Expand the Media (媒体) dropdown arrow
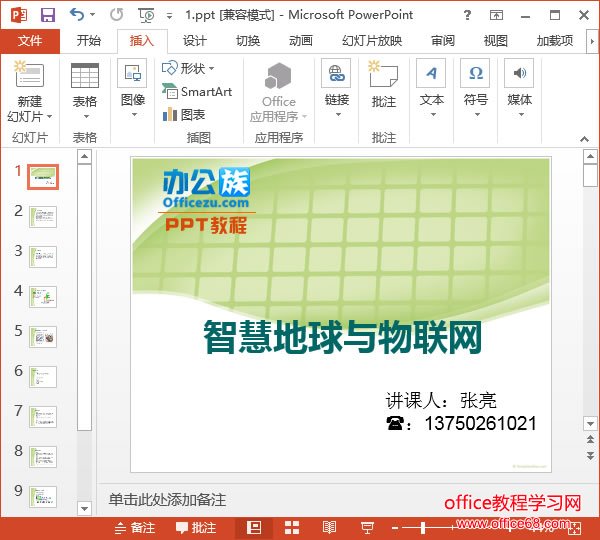Image resolution: width=600 pixels, height=540 pixels. [521, 114]
